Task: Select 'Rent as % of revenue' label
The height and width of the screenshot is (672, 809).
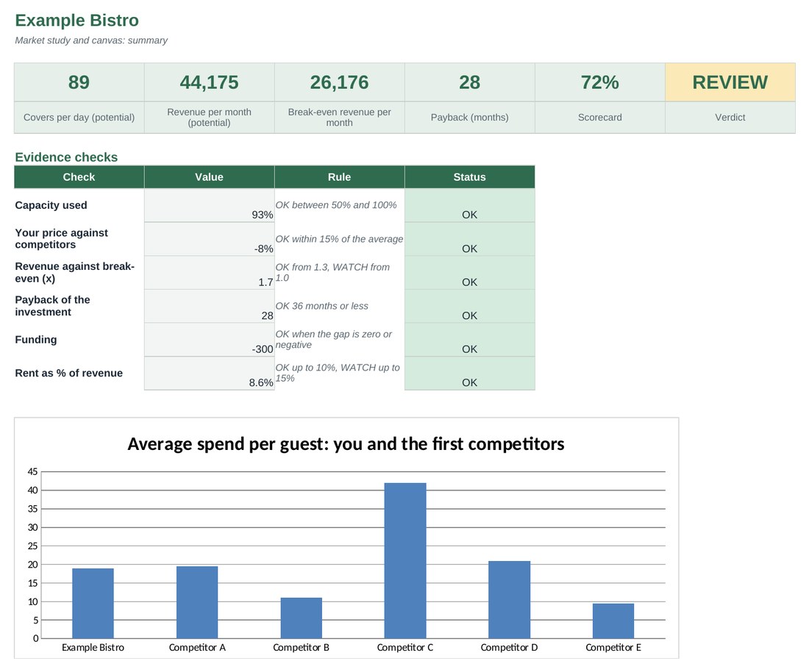Action: [68, 373]
